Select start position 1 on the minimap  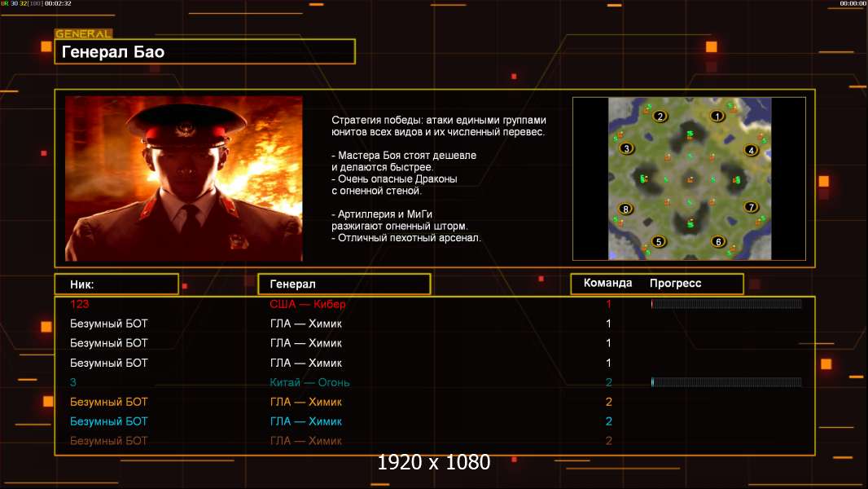[717, 117]
